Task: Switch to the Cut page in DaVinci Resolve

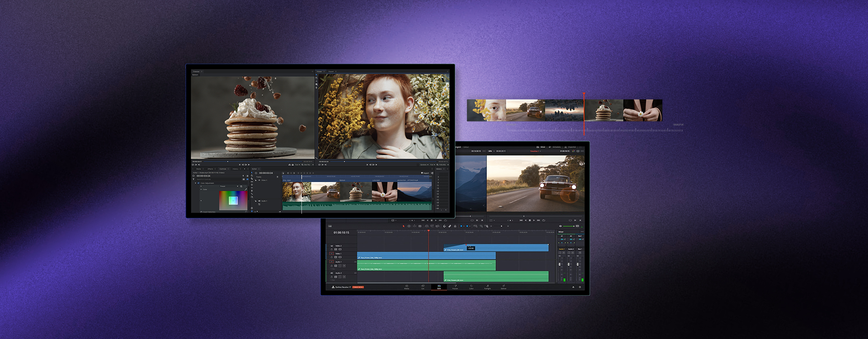Action: pyautogui.click(x=423, y=287)
